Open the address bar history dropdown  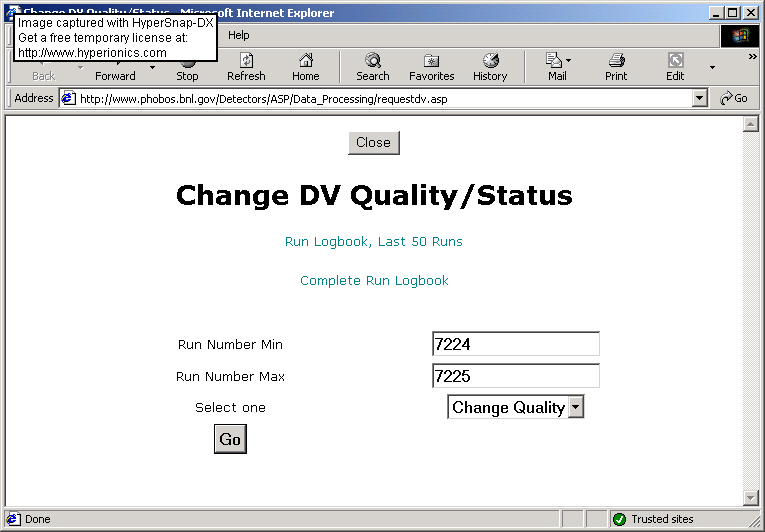(x=700, y=98)
